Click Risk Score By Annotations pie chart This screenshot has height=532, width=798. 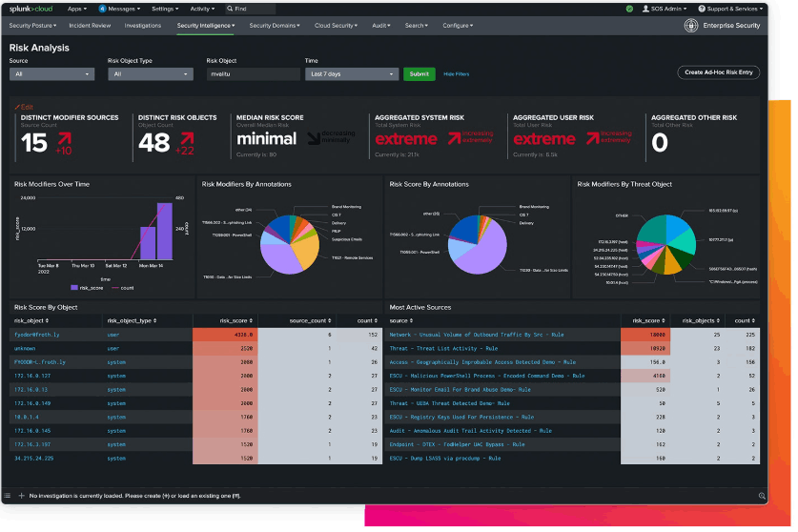click(x=477, y=245)
